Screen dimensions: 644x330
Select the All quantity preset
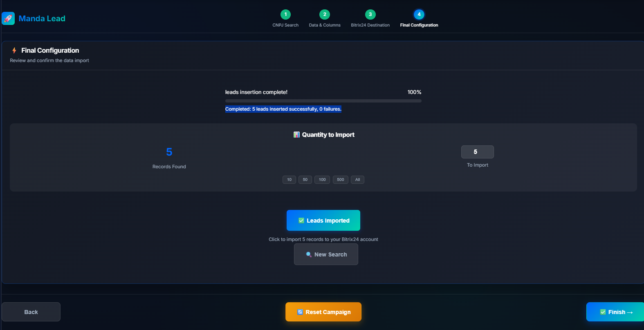pos(357,180)
